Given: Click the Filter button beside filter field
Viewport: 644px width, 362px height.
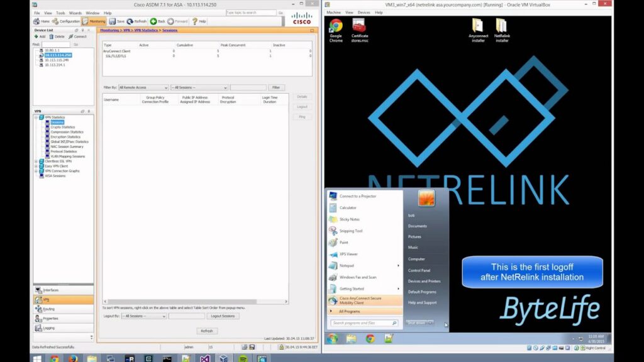Looking at the screenshot, I should tap(276, 87).
